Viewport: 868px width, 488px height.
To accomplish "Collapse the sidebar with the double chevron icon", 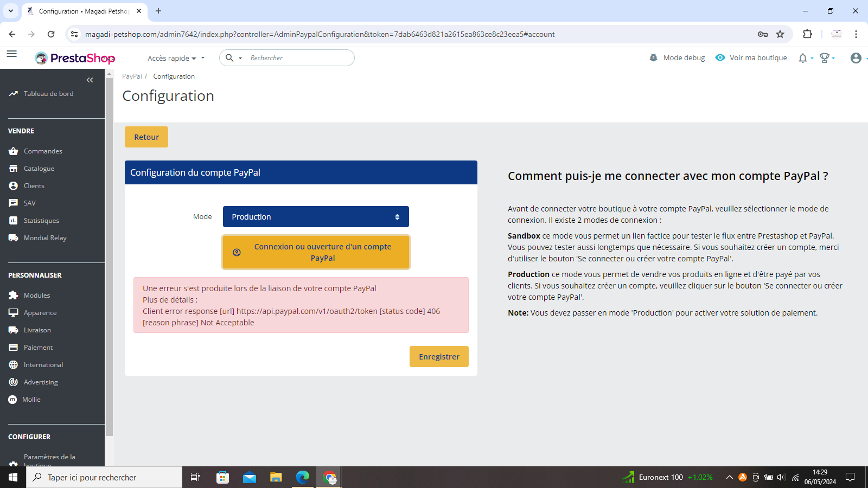I will tap(90, 80).
